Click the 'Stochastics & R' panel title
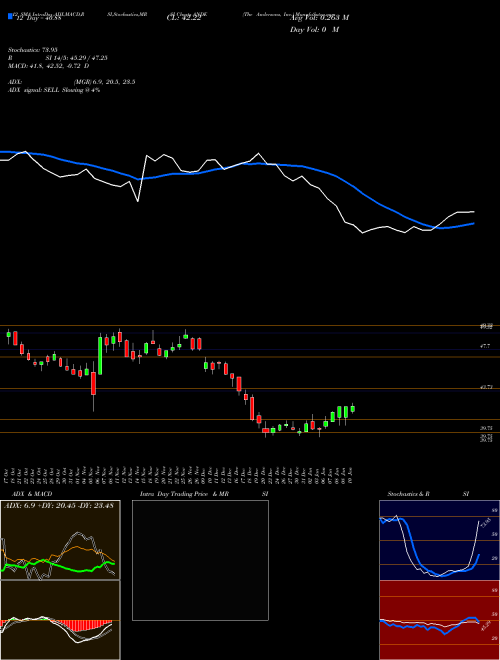Screen dimensions: 500x660 pos(409,494)
